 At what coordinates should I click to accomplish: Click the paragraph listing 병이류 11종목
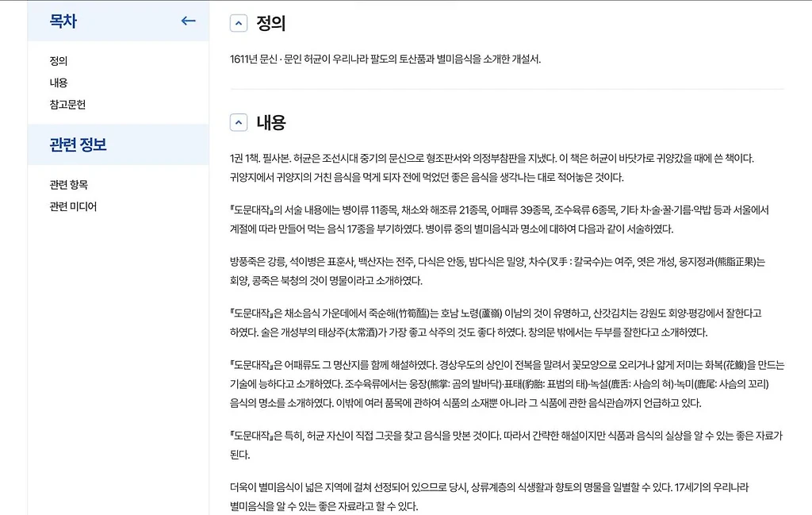point(499,219)
